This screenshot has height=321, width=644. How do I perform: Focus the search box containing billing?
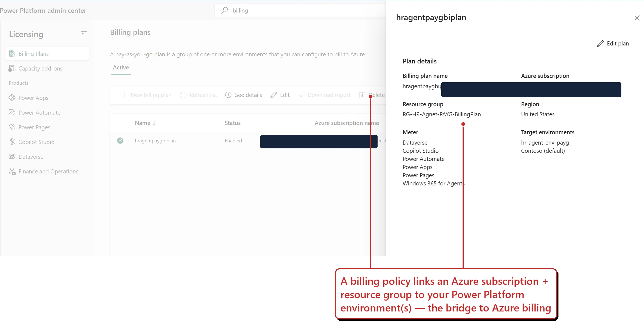coord(300,10)
